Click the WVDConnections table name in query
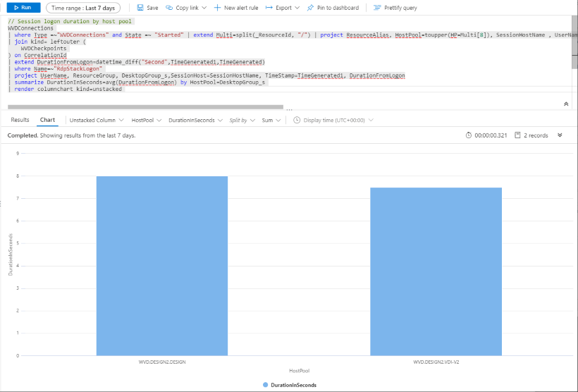 [x=30, y=28]
